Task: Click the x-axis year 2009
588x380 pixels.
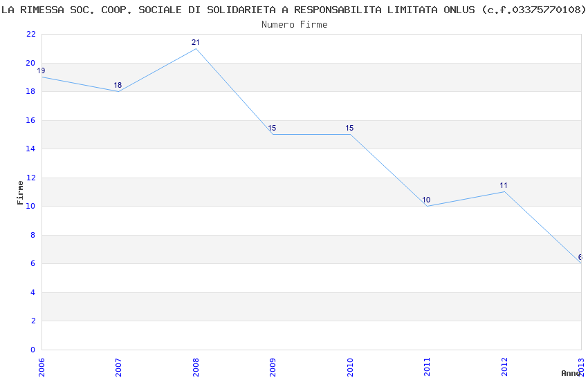Action: pyautogui.click(x=273, y=367)
